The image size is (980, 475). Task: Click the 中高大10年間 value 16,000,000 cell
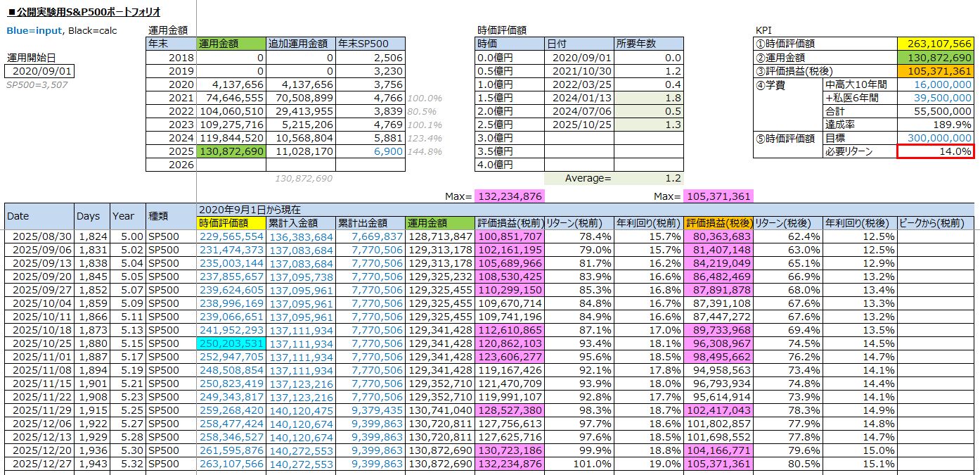(935, 84)
